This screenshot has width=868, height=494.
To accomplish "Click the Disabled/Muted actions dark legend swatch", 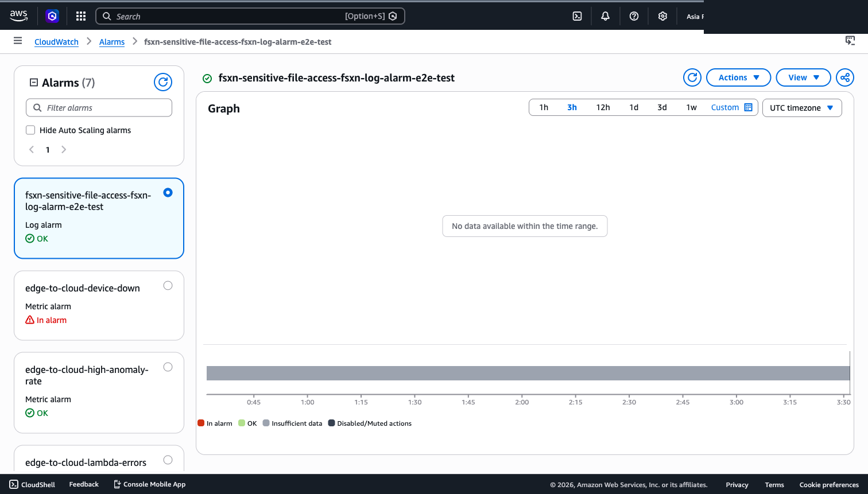I will (x=331, y=423).
